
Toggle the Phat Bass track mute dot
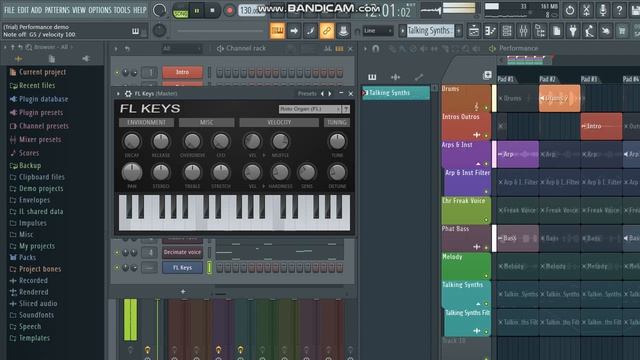click(486, 248)
